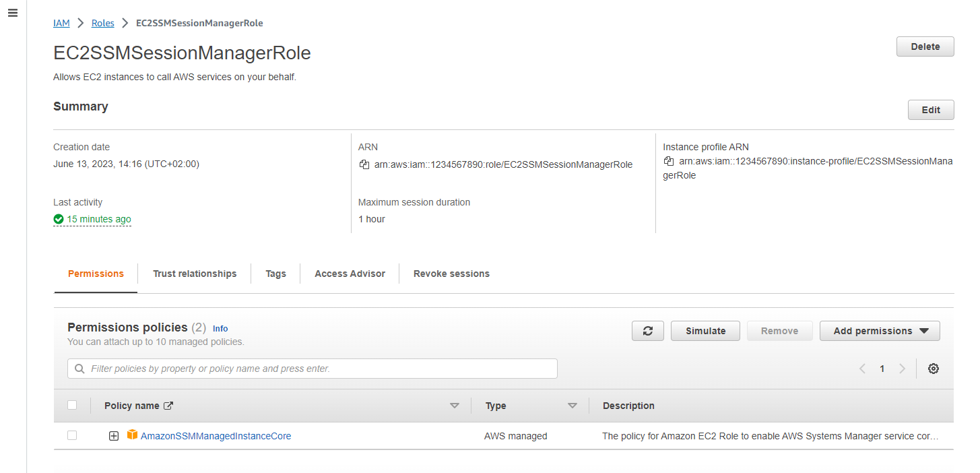980x473 pixels.
Task: Check the AmazonSSMManagedInstanceCore row checkbox
Action: point(72,435)
